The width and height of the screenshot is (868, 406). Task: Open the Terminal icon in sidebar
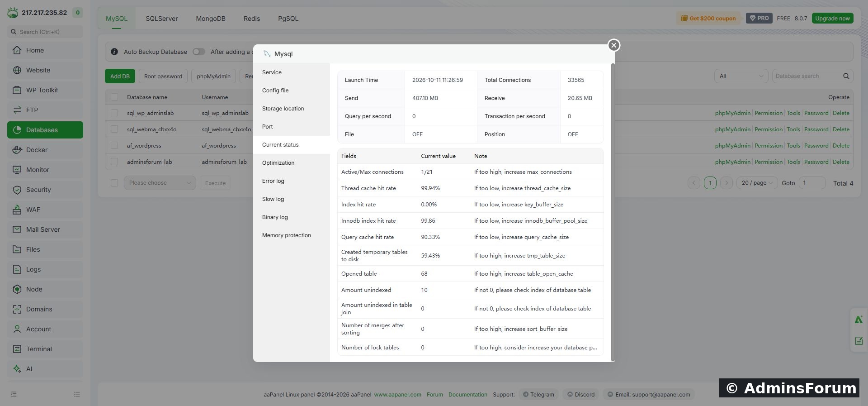pos(17,349)
